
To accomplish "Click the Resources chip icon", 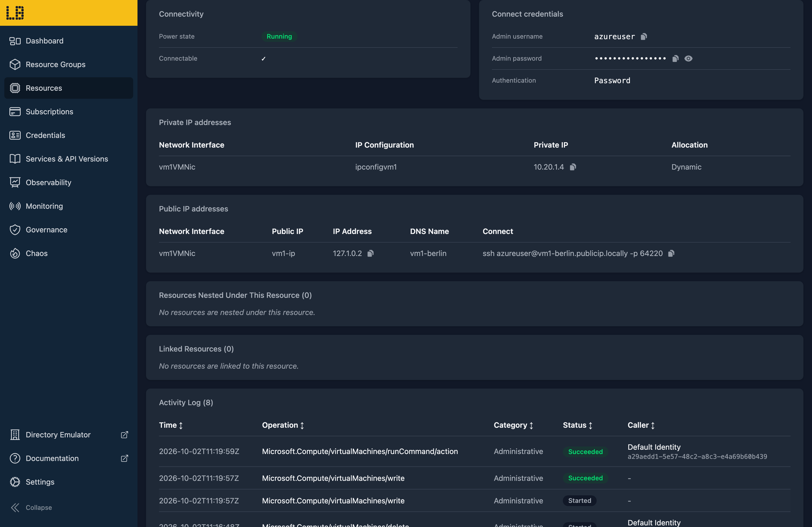I will [15, 88].
